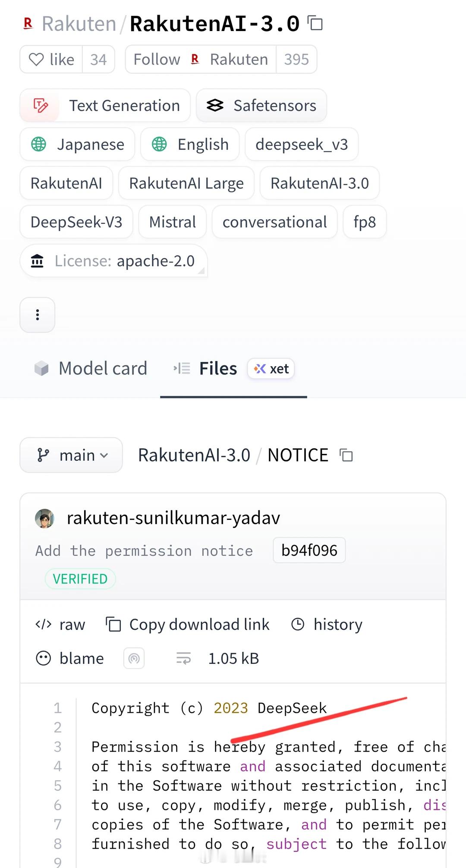Open commit b94f096
466x868 pixels.
click(x=309, y=550)
